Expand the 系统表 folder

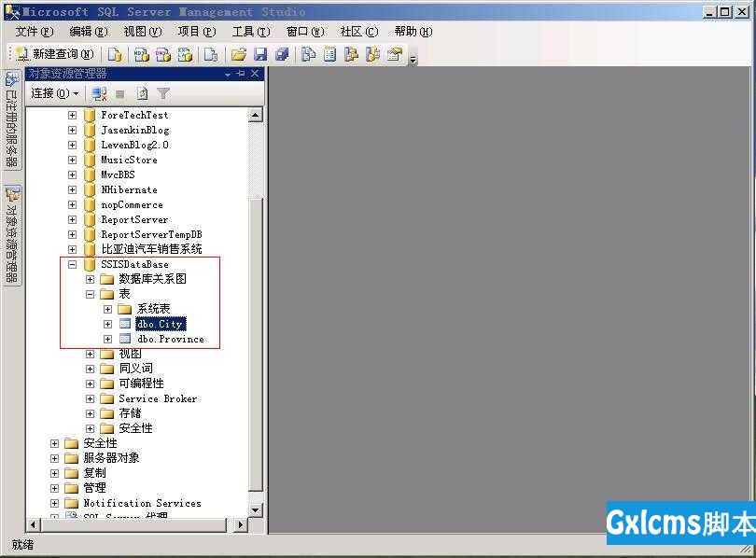[x=108, y=310]
